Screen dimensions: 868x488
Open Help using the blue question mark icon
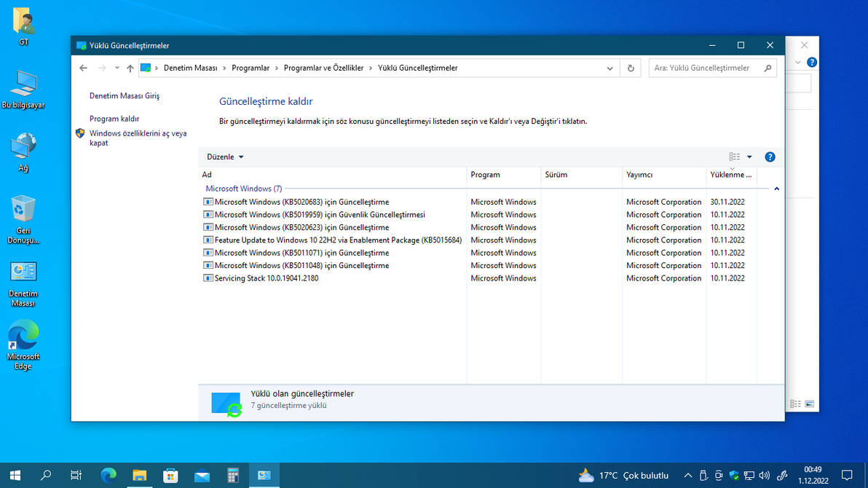(770, 156)
